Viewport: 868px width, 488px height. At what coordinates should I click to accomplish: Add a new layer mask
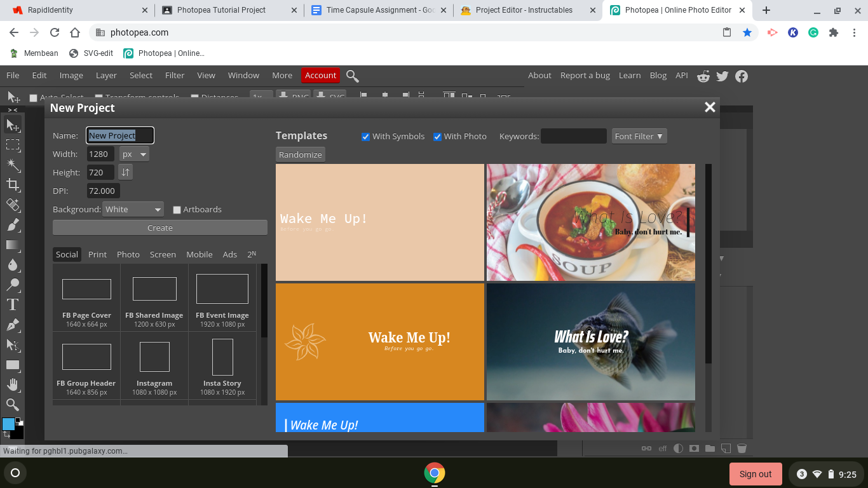coord(695,448)
